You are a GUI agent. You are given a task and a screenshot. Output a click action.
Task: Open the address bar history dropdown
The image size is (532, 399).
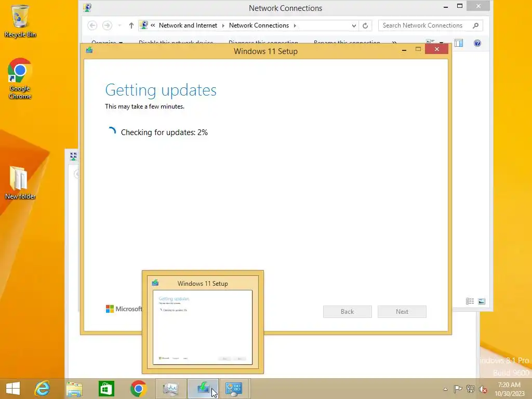pyautogui.click(x=354, y=26)
